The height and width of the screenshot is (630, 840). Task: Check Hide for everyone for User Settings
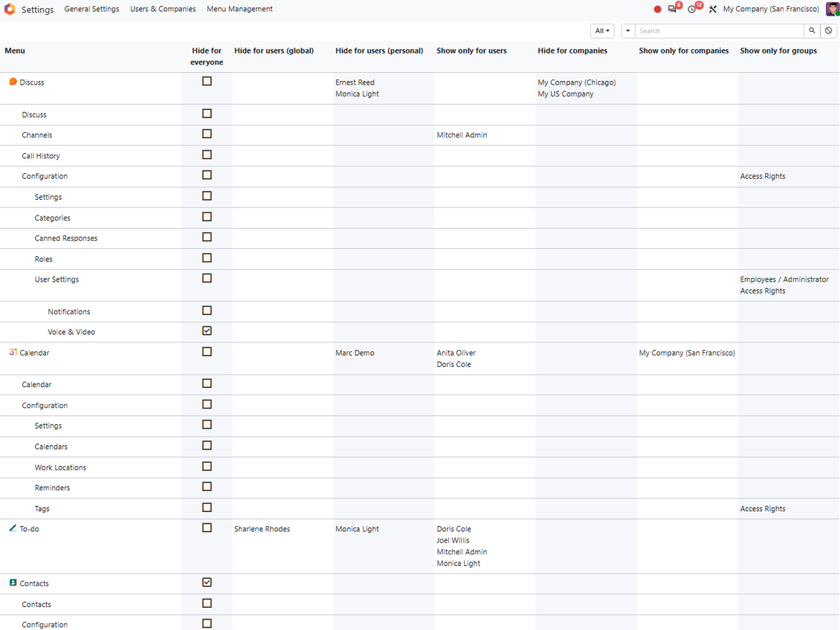[x=207, y=279]
